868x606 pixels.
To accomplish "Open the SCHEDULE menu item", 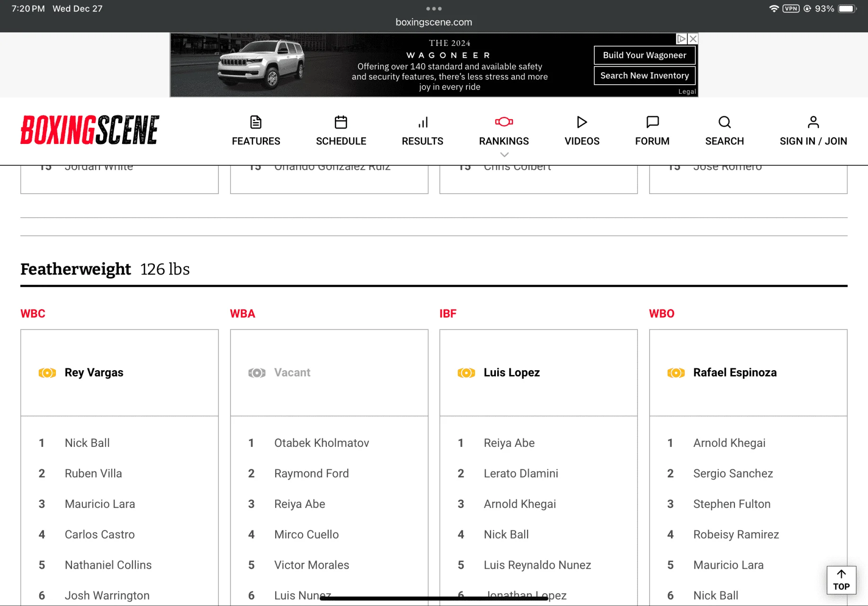I will pos(341,141).
